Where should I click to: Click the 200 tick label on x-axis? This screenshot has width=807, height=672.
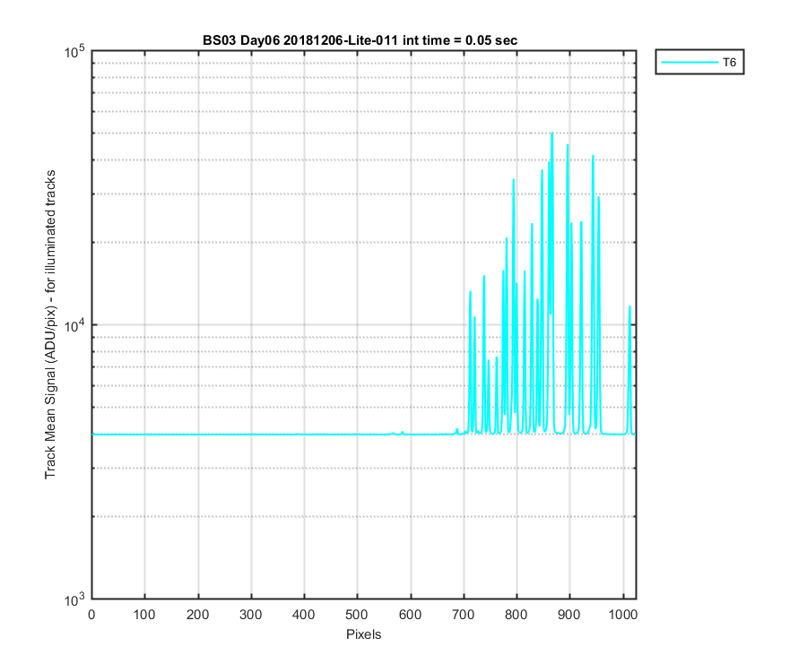[x=197, y=615]
